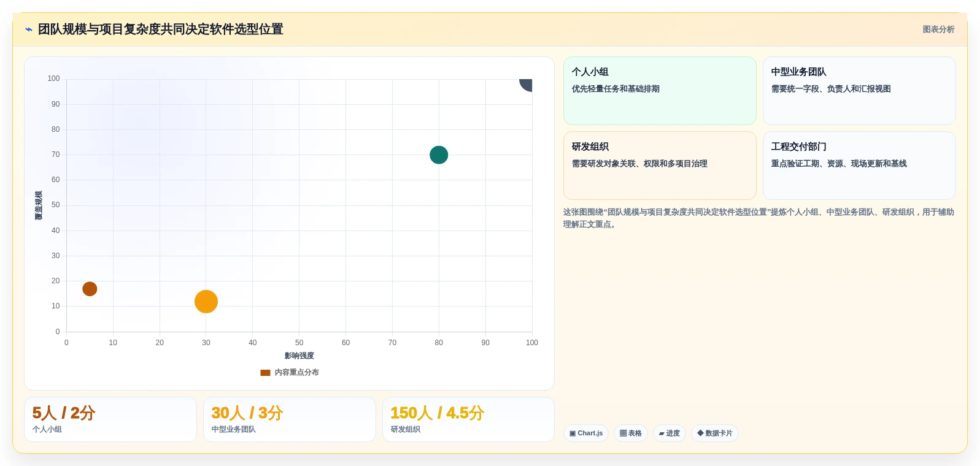980x466 pixels.
Task: Click the orange bubble at x=30
Action: point(206,302)
